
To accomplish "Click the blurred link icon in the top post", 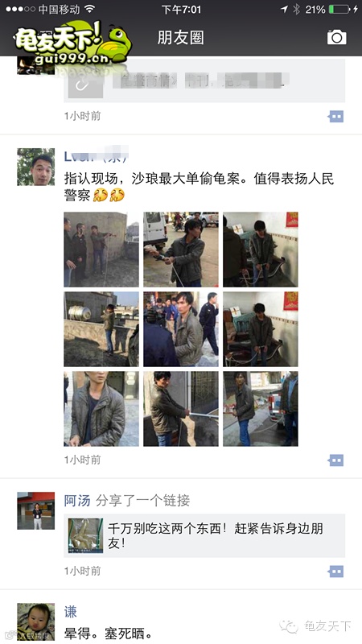I will point(85,86).
